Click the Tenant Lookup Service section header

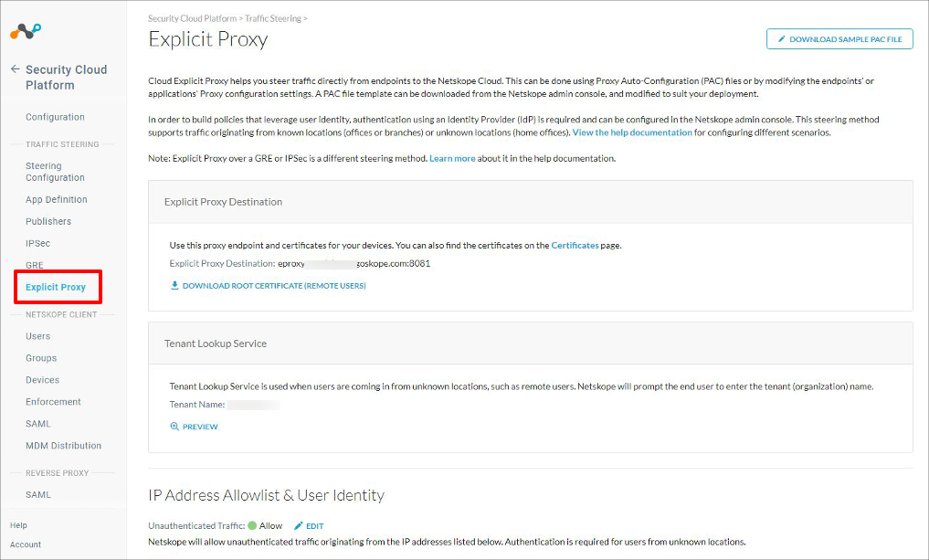point(530,343)
